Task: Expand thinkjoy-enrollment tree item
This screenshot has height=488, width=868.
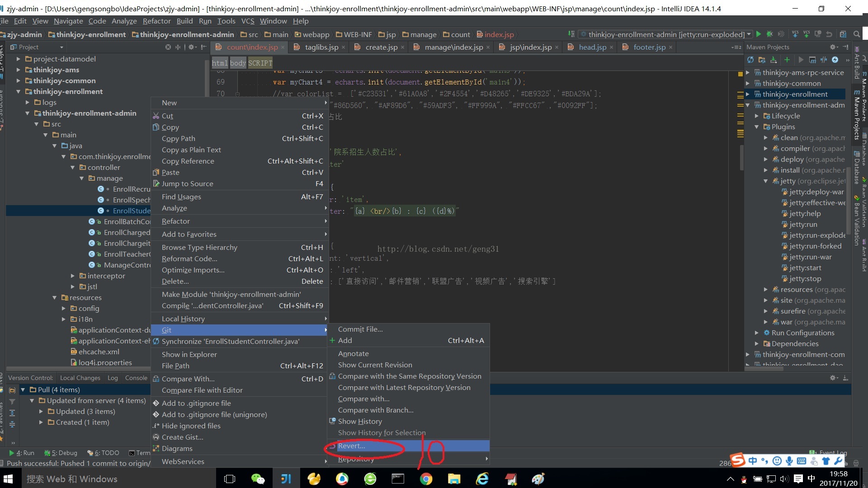Action: coord(19,90)
